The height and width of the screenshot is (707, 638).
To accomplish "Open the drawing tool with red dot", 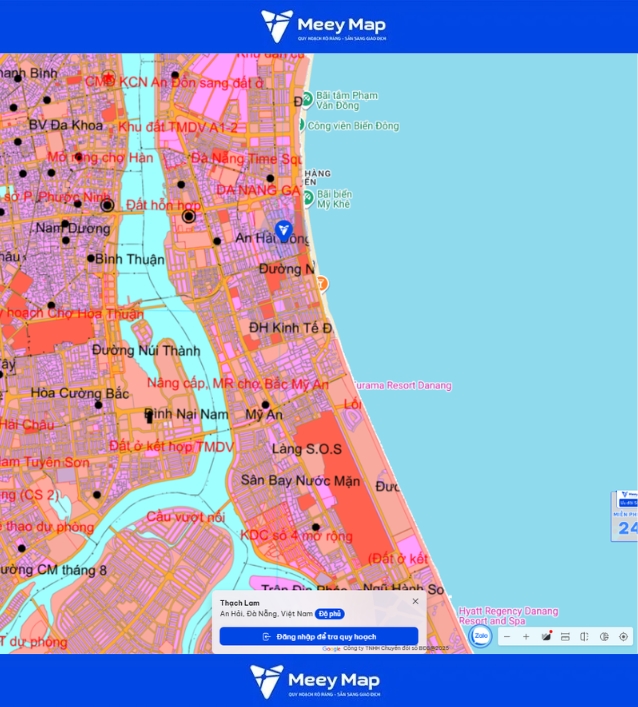I will (x=546, y=636).
